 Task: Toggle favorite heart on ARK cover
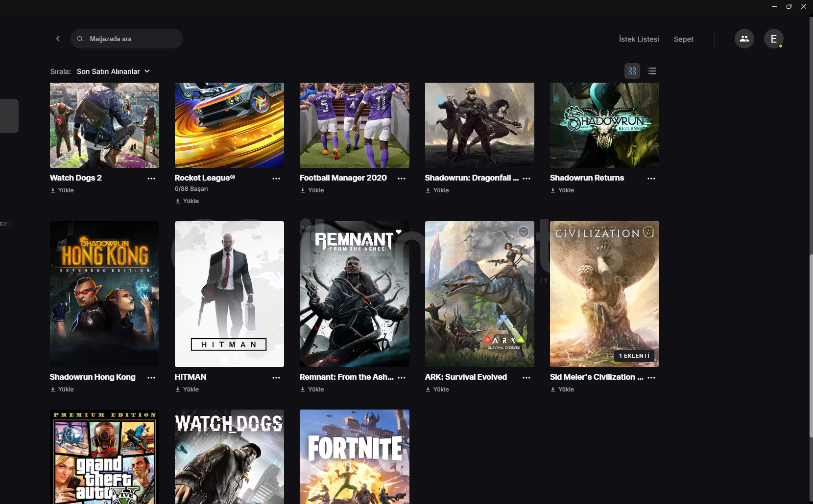pos(524,232)
